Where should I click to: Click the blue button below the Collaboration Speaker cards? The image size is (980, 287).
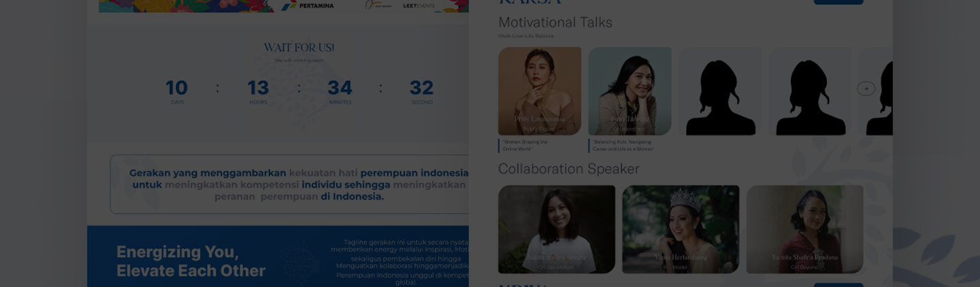[x=838, y=285]
